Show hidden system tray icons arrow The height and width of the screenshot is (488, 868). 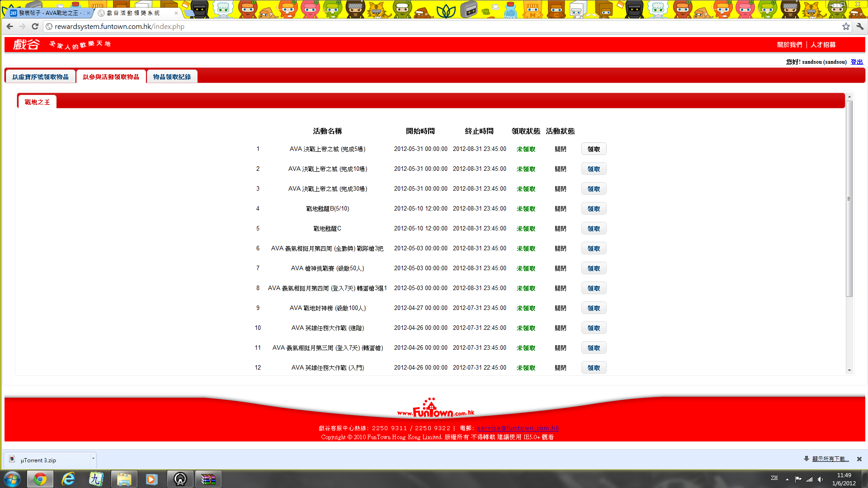click(787, 479)
